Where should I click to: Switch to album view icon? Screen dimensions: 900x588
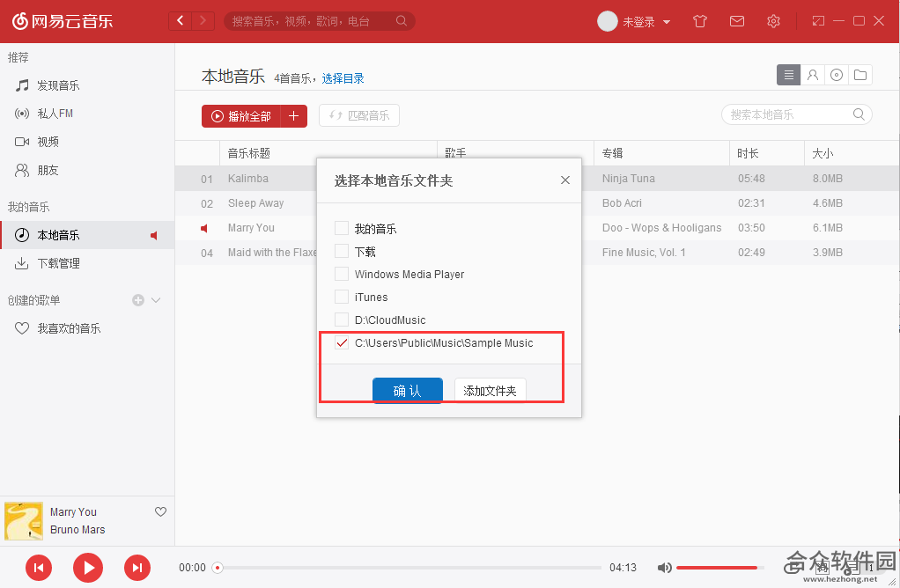(x=837, y=75)
